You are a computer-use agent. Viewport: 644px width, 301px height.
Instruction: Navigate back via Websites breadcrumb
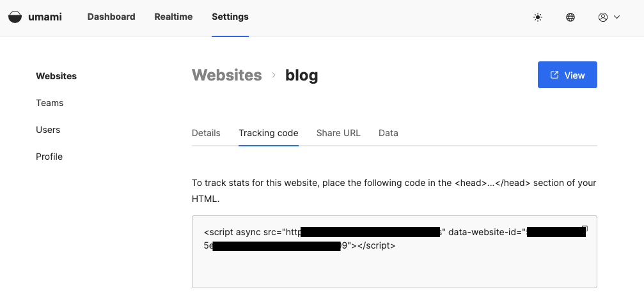pyautogui.click(x=226, y=75)
